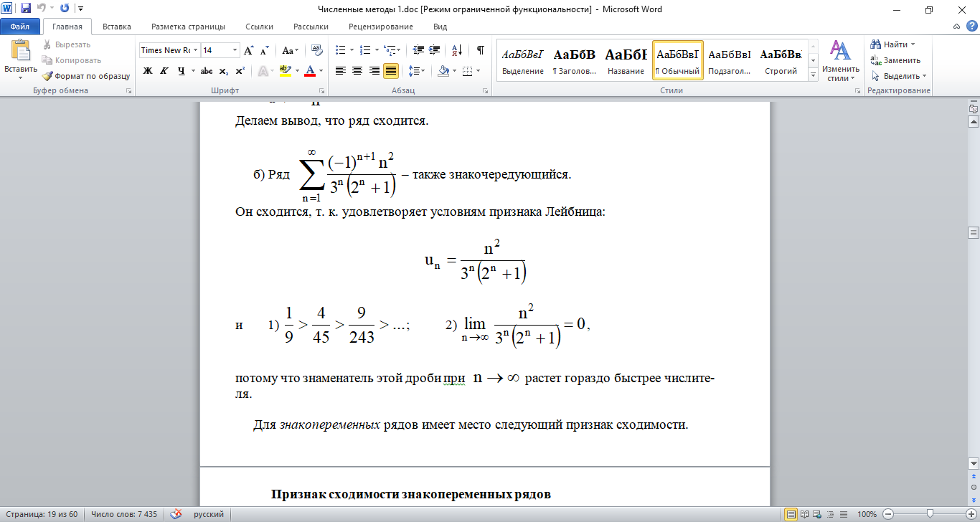Image resolution: width=980 pixels, height=522 pixels.
Task: Toggle Bold (Ж) formatting
Action: [x=148, y=71]
